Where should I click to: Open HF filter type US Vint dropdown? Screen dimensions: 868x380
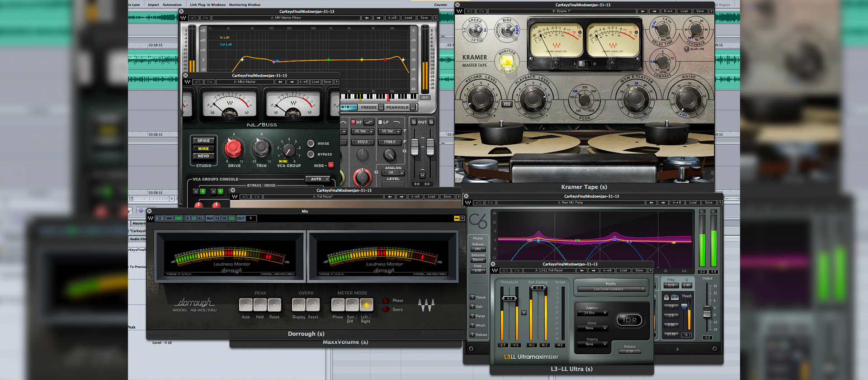pos(363,131)
